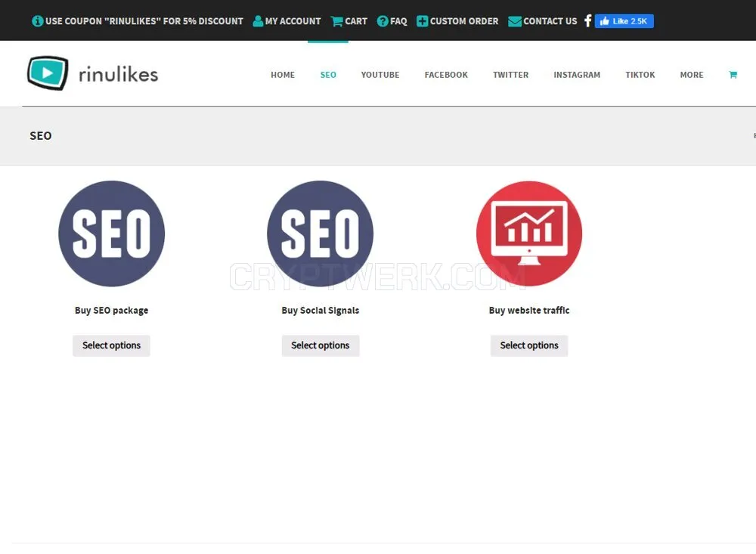Click the Facebook Like 2.5K button

click(624, 21)
